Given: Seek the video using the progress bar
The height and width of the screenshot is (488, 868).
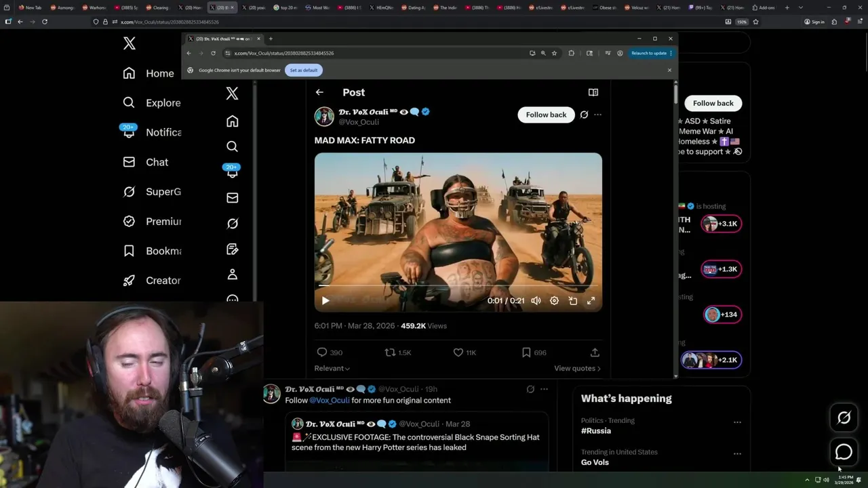Looking at the screenshot, I should click(x=458, y=287).
